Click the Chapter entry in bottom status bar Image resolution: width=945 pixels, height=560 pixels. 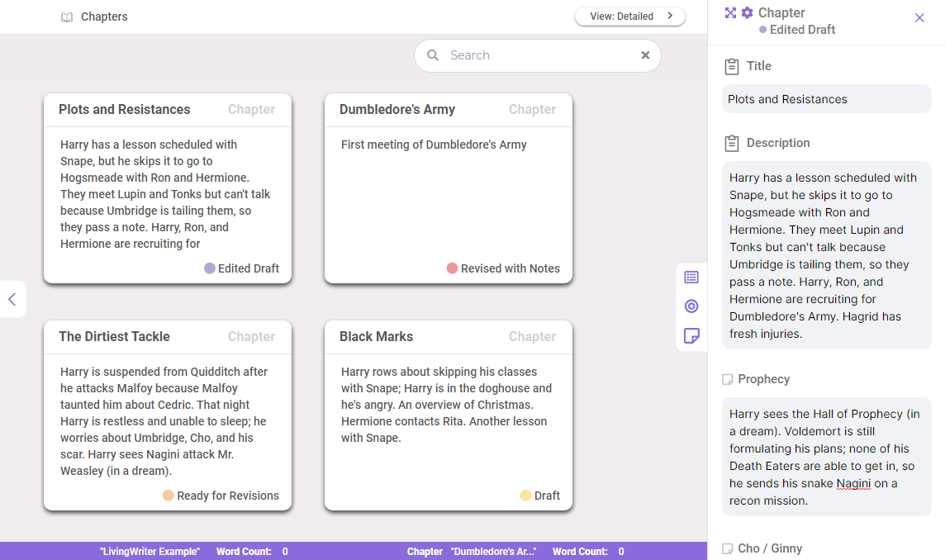(425, 551)
